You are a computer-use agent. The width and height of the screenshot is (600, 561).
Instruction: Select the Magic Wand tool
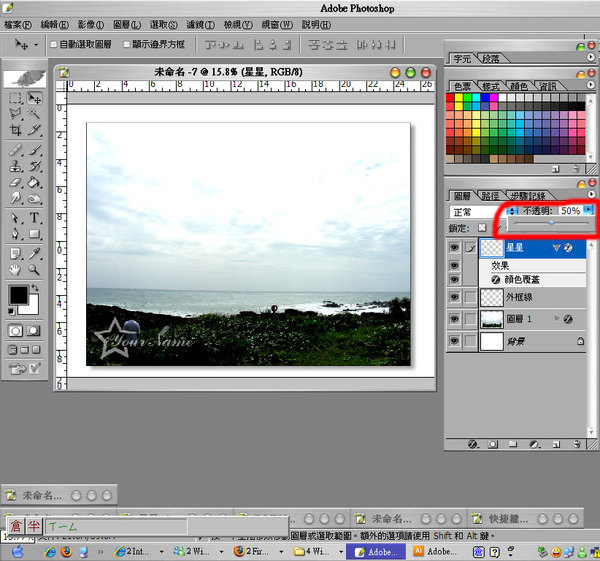pos(34,114)
